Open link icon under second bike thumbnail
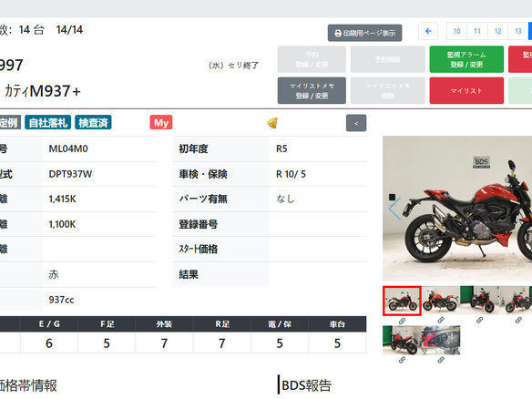 click(441, 320)
